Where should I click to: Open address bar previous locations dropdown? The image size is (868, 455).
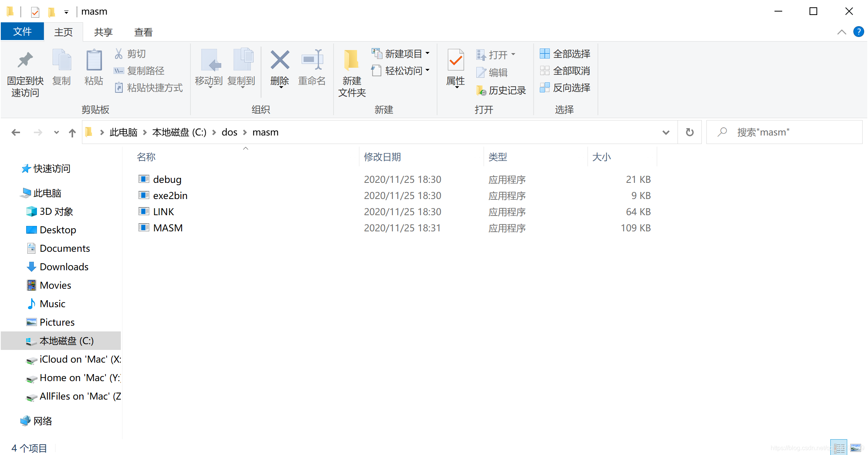(x=666, y=132)
